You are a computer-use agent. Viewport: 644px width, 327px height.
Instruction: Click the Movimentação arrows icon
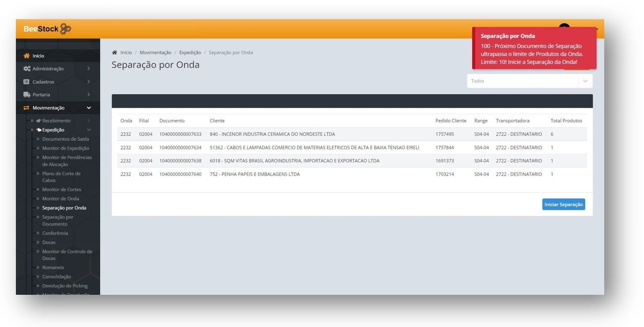(27, 108)
